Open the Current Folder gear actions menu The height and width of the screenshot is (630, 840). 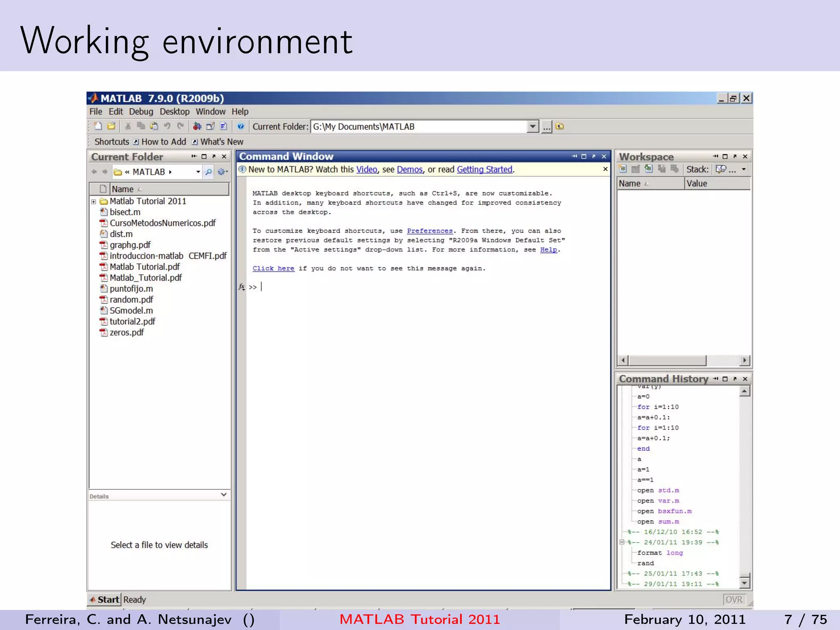click(222, 172)
